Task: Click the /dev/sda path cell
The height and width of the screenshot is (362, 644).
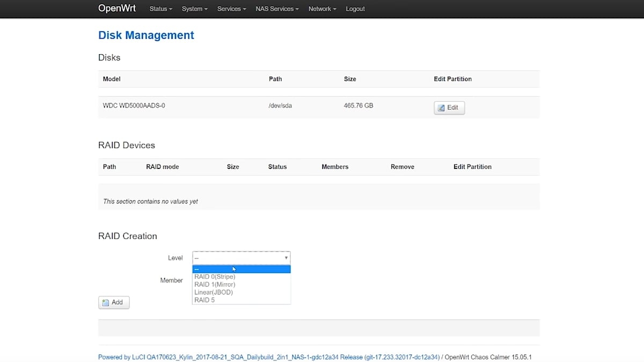Action: [x=280, y=106]
